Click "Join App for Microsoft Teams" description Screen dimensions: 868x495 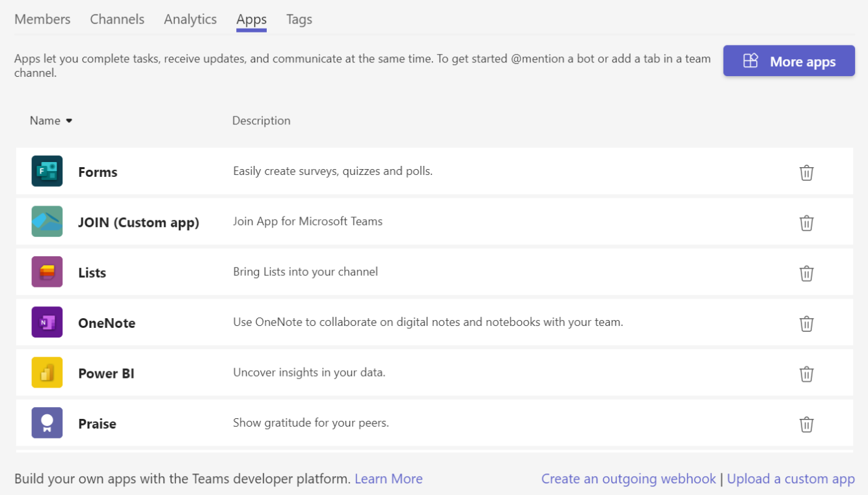[308, 221]
